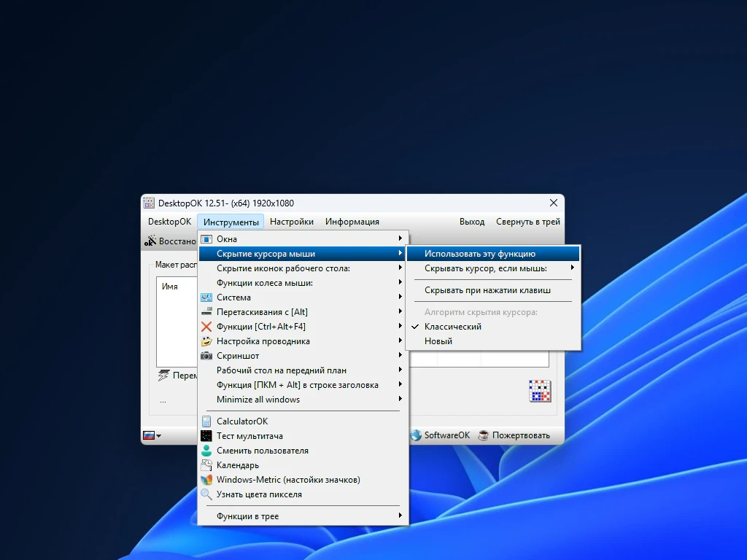The width and height of the screenshot is (747, 560).
Task: Click the camera icon next to Скриншот
Action: coord(206,356)
